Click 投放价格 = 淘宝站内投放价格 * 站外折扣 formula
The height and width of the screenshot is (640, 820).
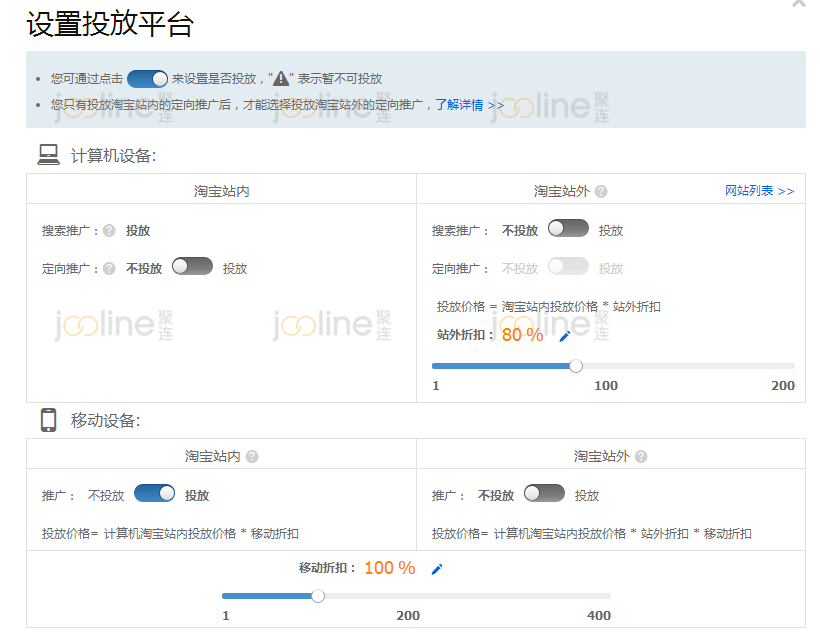pos(549,307)
